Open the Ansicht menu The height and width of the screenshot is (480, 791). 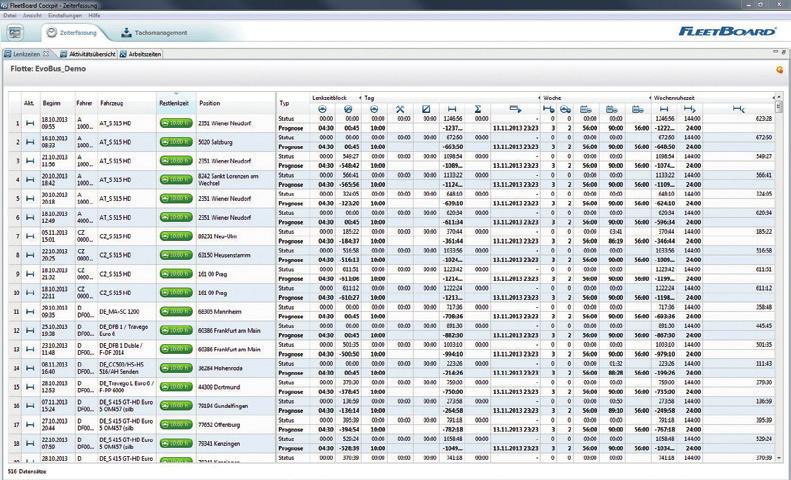32,16
